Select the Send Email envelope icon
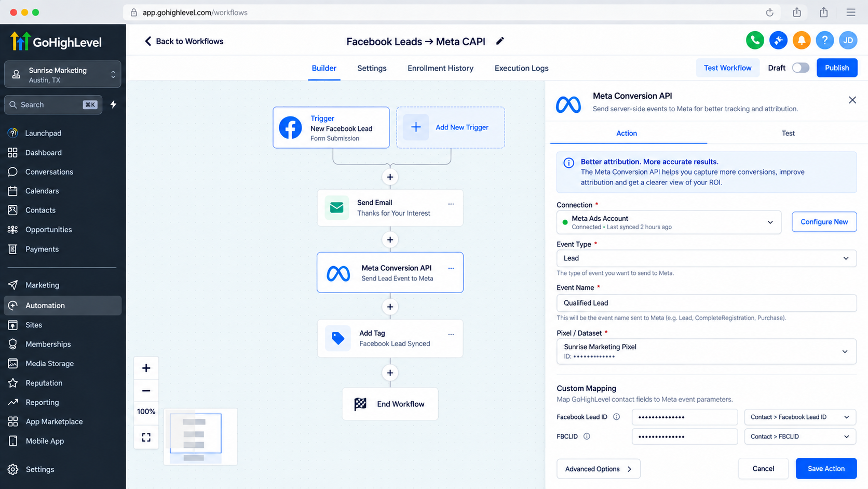Screen dimensions: 868x489 336,208
